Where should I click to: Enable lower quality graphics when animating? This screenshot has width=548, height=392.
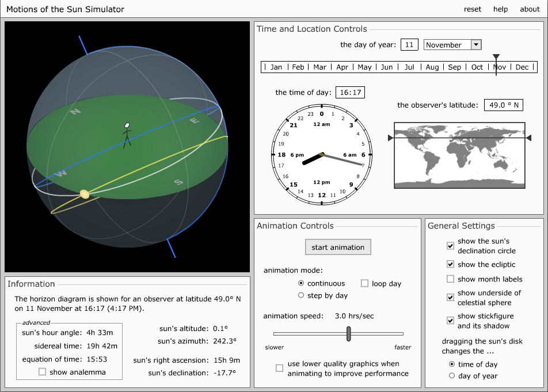tap(279, 368)
